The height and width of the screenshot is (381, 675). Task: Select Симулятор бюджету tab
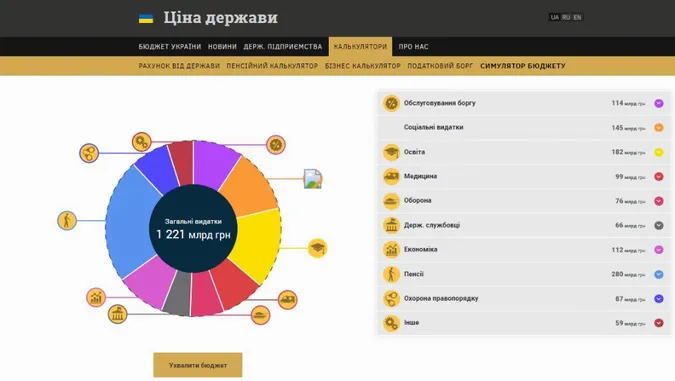(x=523, y=66)
